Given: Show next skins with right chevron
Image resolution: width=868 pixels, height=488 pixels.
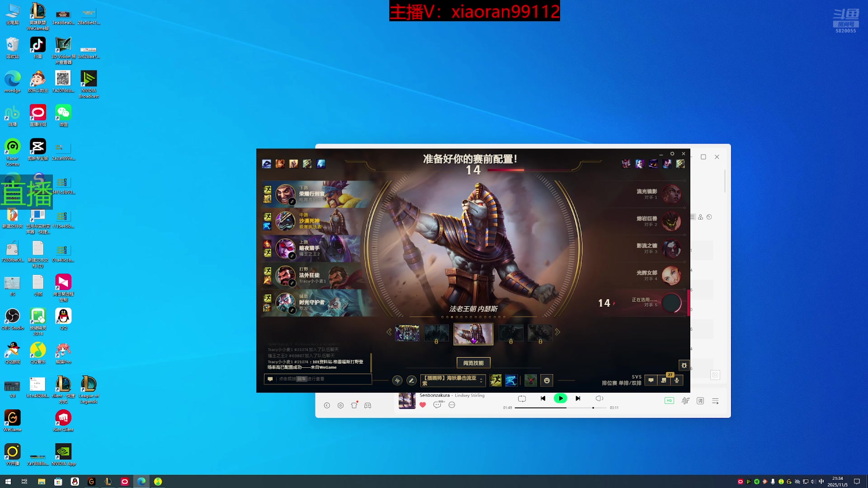Looking at the screenshot, I should 557,332.
